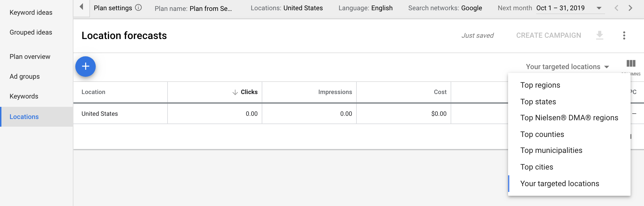Open Your targeted locations dropdown
The height and width of the screenshot is (206, 644).
(567, 67)
